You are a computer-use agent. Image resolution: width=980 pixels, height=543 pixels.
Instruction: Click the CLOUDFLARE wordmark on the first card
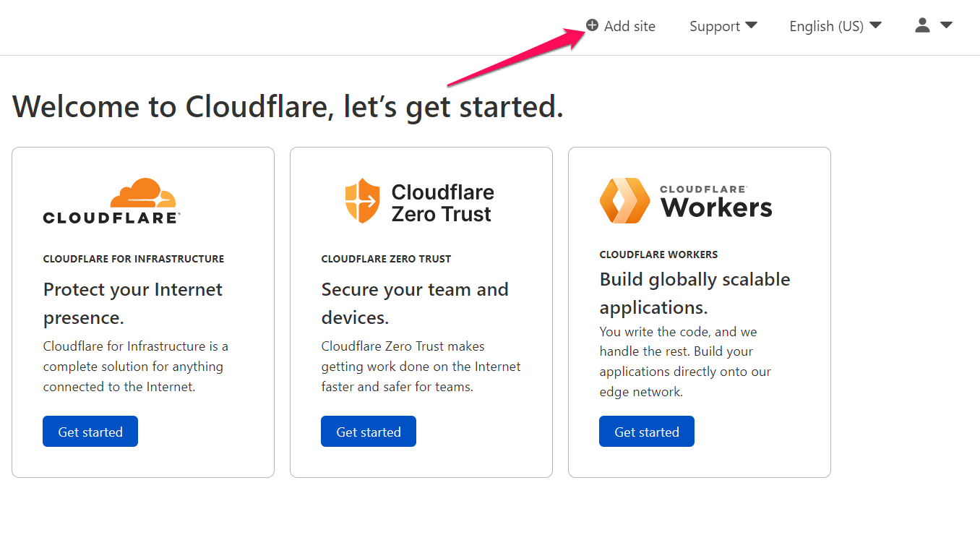point(110,218)
